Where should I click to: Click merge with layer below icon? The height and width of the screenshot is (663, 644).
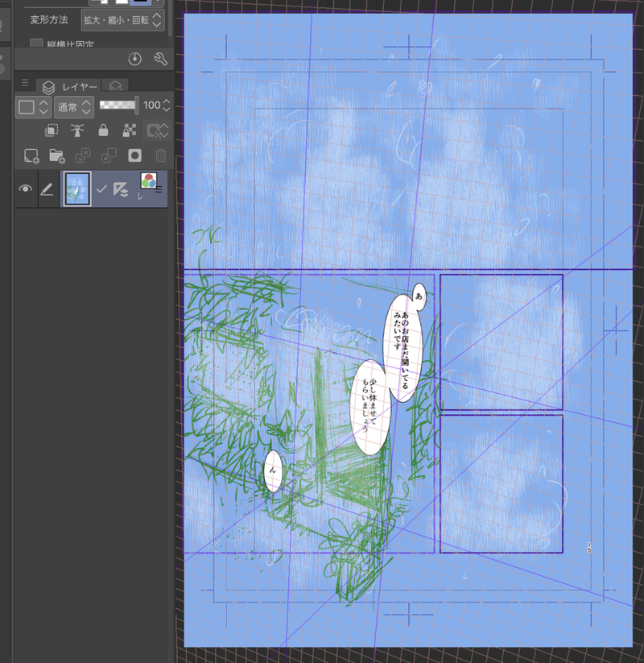tap(109, 155)
